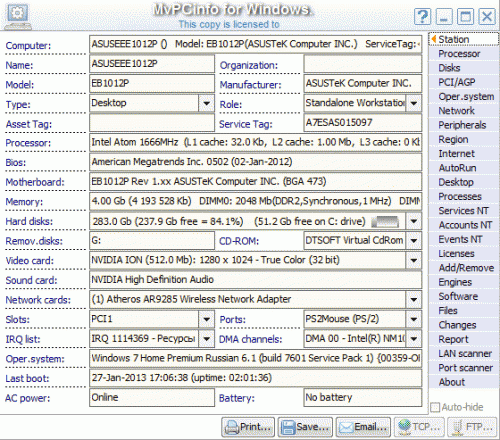500x440 pixels.
Task: Click the Sound card field NVIDIA High Definition Audio
Action: [256, 280]
